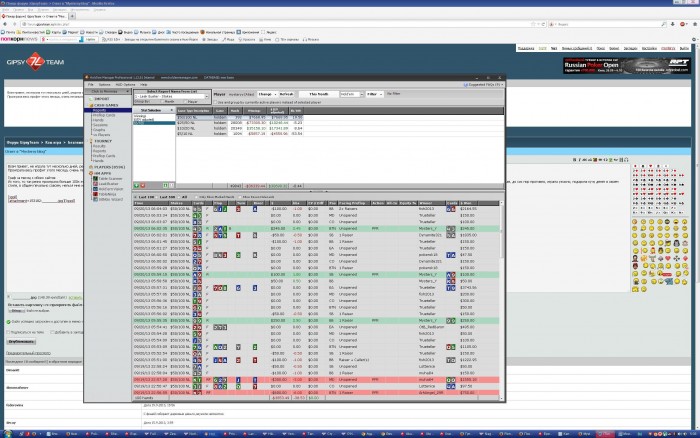The height and width of the screenshot is (438, 700).
Task: Click green move-up arrow in Stat Selection
Action: [166, 186]
